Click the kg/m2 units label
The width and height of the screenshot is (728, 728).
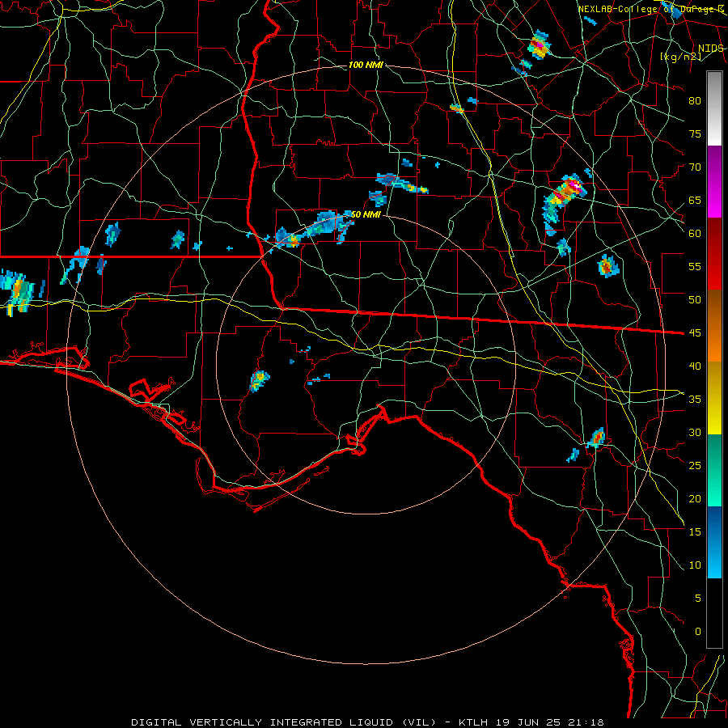680,57
